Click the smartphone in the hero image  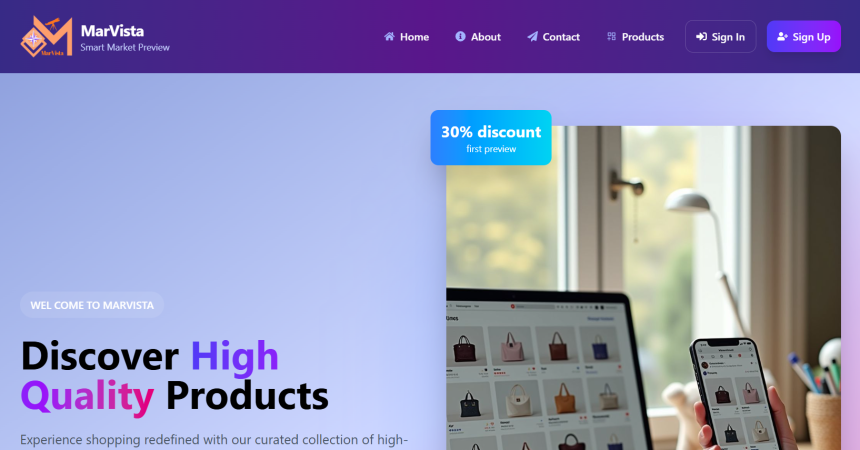tap(732, 392)
